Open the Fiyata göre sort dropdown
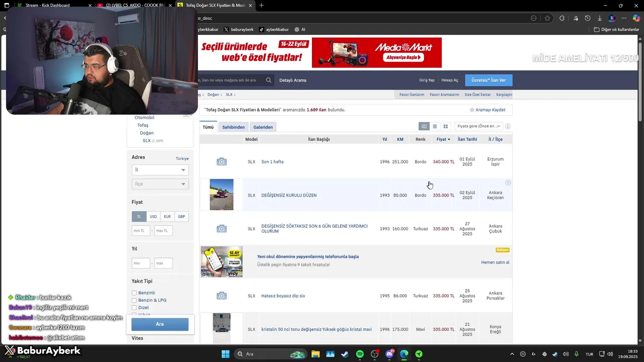Screen dimensions: 644x362 tap(479, 126)
